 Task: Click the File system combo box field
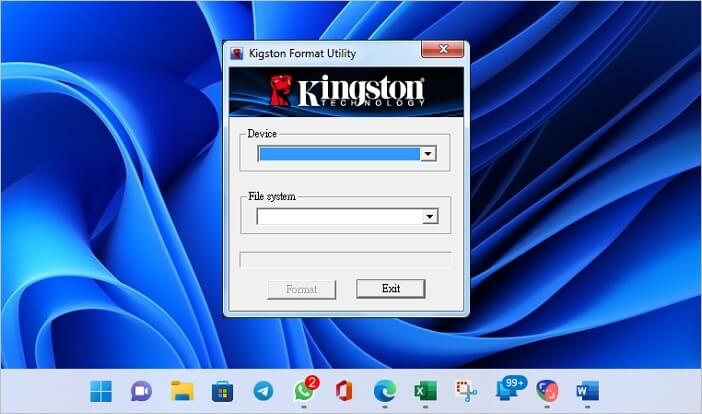tap(338, 216)
